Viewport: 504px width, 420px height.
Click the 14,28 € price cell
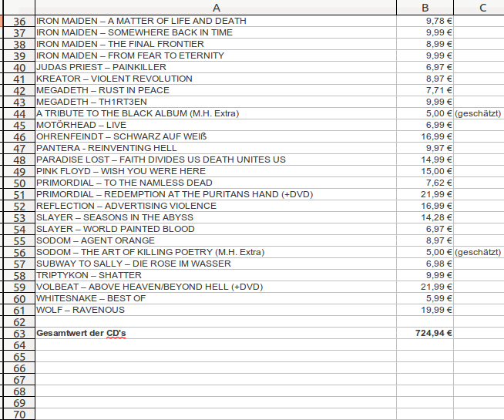(425, 218)
